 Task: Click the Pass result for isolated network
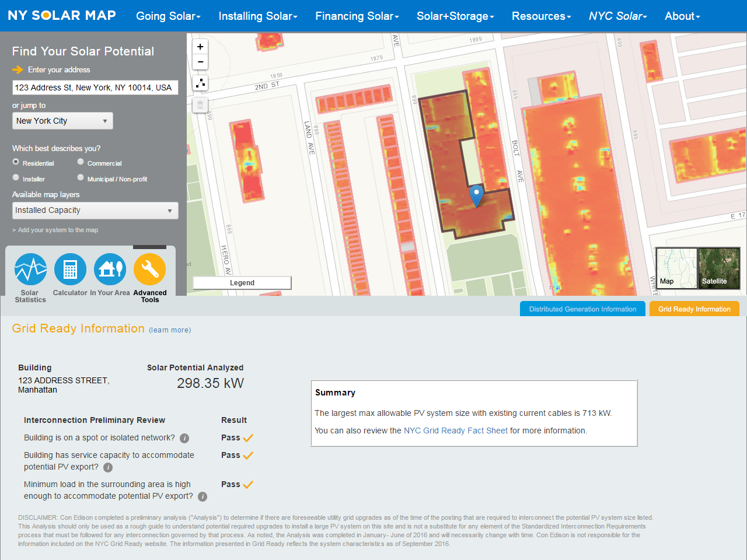tap(237, 437)
